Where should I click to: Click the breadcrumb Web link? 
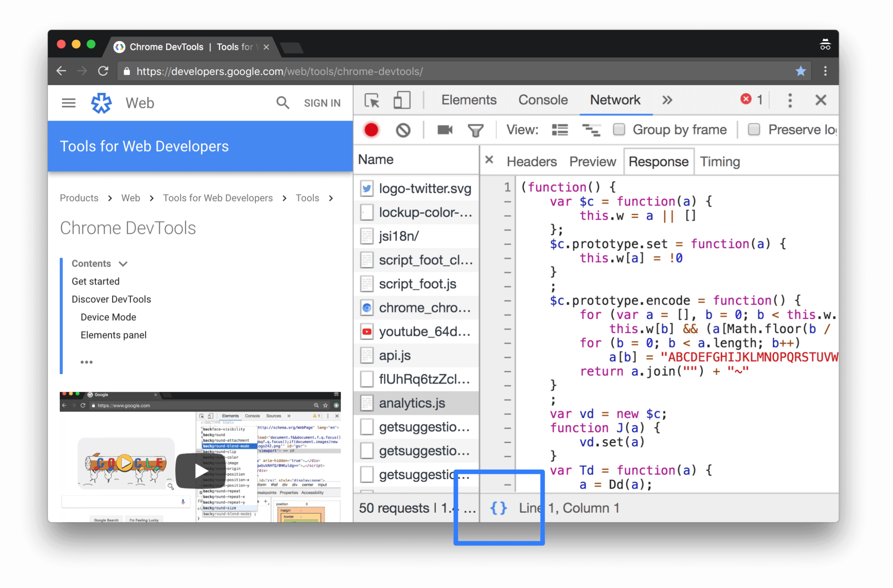(131, 198)
